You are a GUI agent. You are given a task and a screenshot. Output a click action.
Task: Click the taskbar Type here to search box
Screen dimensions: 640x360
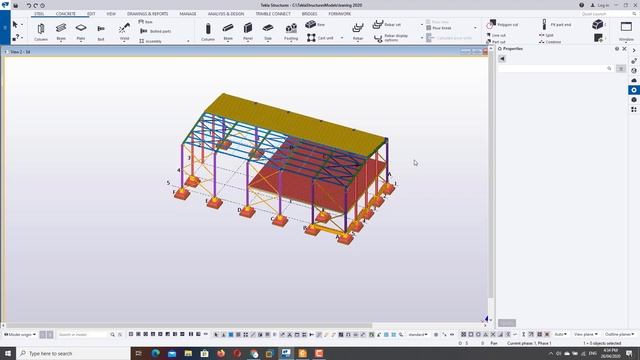click(x=73, y=353)
